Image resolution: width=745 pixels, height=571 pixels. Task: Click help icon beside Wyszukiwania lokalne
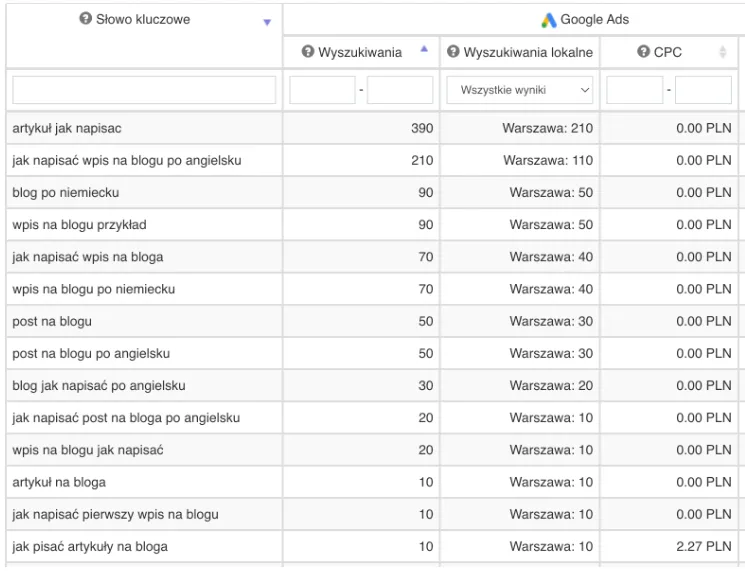(453, 52)
